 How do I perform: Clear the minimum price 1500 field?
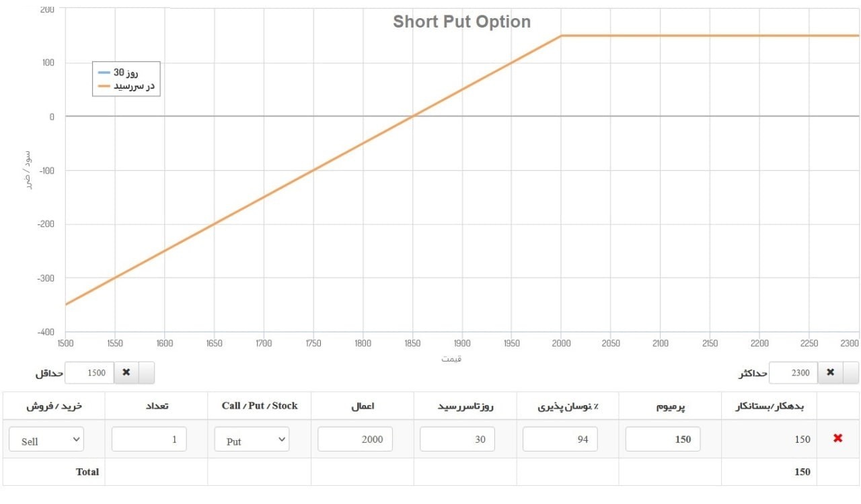[x=126, y=372]
